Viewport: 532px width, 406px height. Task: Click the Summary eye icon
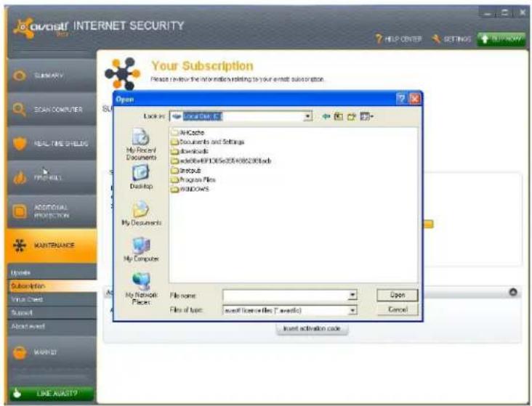click(20, 76)
